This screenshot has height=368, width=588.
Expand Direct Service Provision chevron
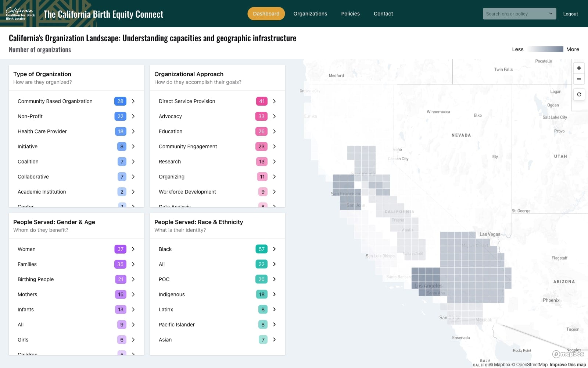point(275,101)
